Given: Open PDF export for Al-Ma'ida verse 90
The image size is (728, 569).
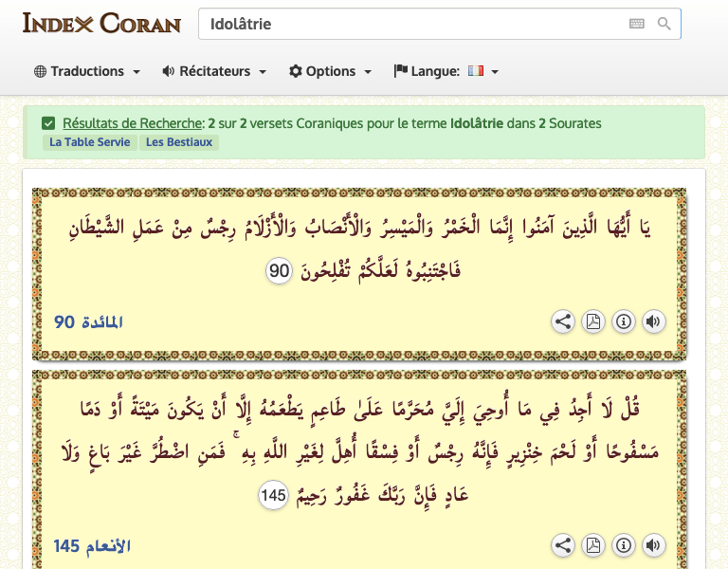Looking at the screenshot, I should [x=592, y=321].
